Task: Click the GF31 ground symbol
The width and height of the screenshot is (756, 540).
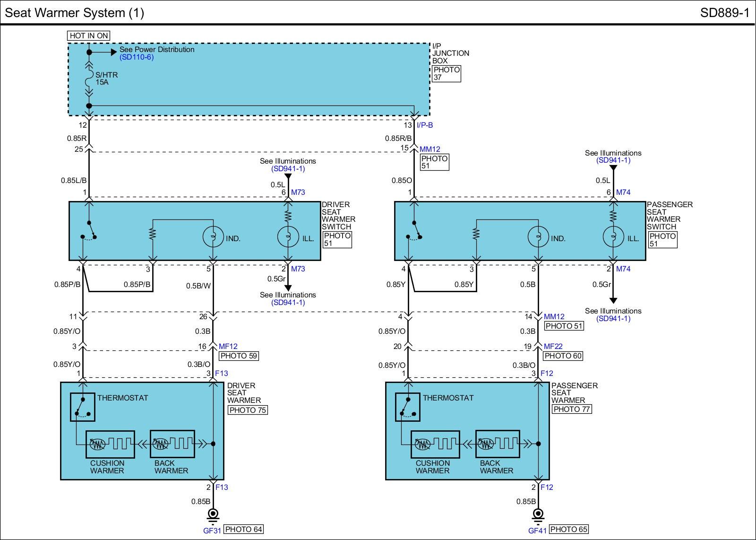Action: (213, 514)
